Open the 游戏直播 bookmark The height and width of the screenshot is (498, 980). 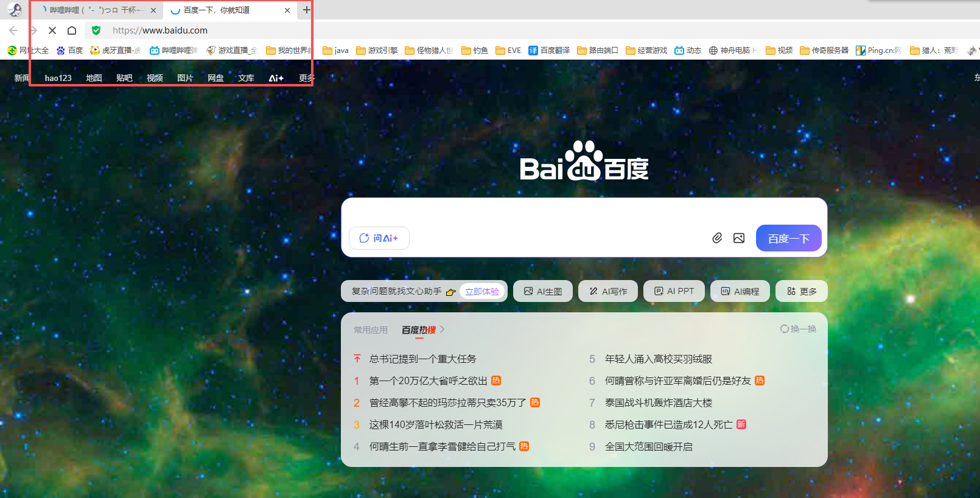(x=232, y=51)
